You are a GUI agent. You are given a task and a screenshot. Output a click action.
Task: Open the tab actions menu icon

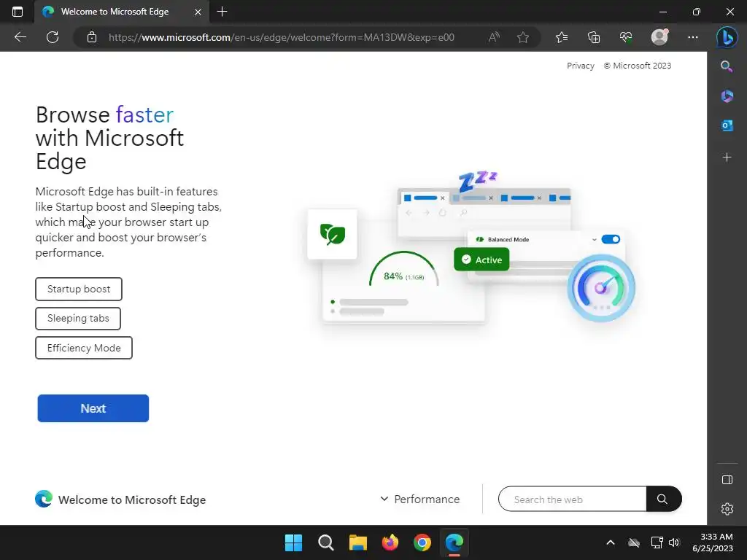click(x=18, y=12)
